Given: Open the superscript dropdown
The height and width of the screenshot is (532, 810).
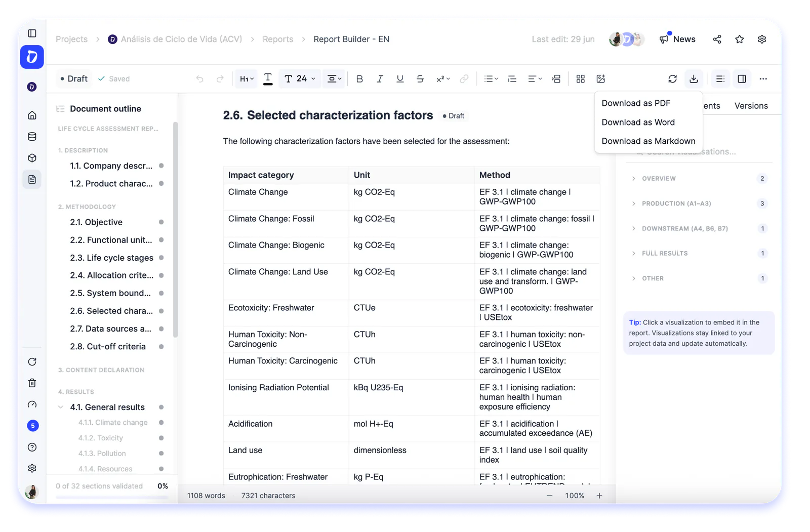Looking at the screenshot, I should 443,79.
